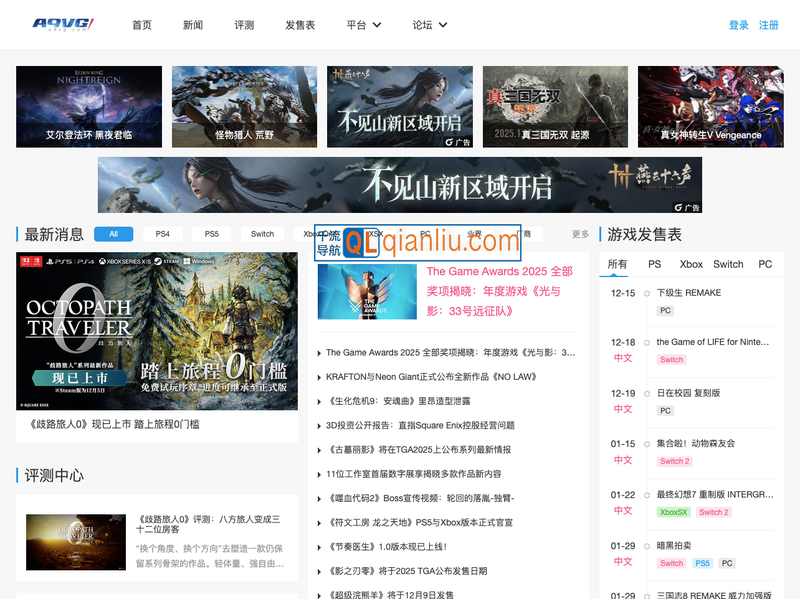Click the PS5 tag under 暗黑拍卖

tap(702, 563)
